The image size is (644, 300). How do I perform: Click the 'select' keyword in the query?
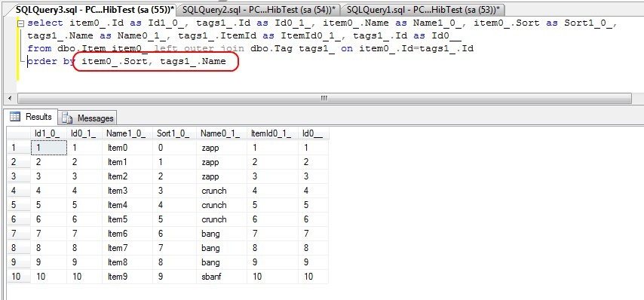click(x=45, y=23)
